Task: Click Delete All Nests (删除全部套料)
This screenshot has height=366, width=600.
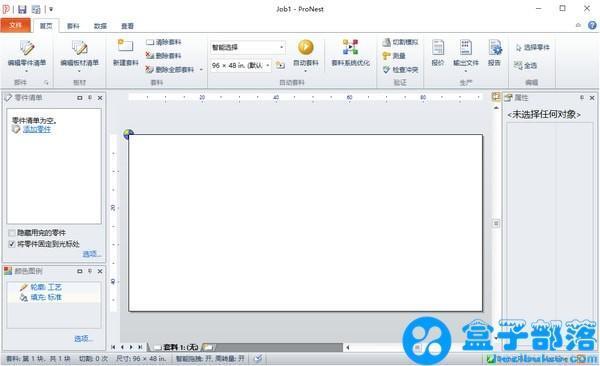Action: 170,70
